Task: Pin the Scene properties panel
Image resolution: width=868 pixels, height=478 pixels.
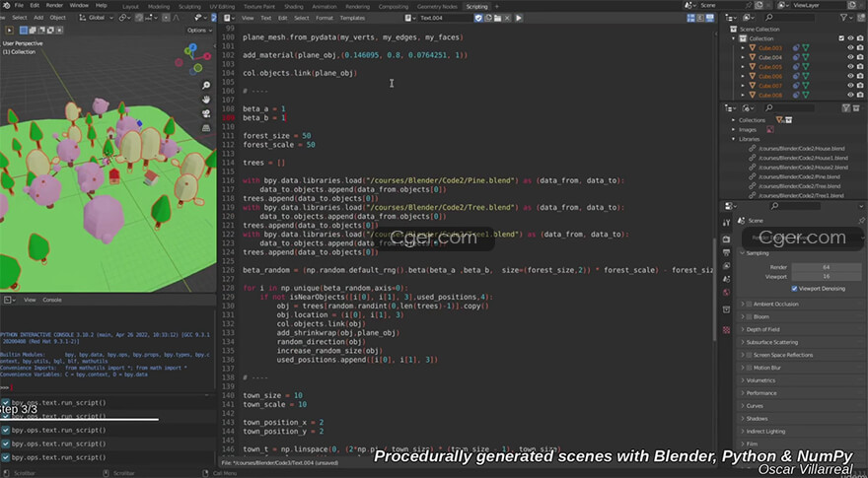Action: pos(861,220)
